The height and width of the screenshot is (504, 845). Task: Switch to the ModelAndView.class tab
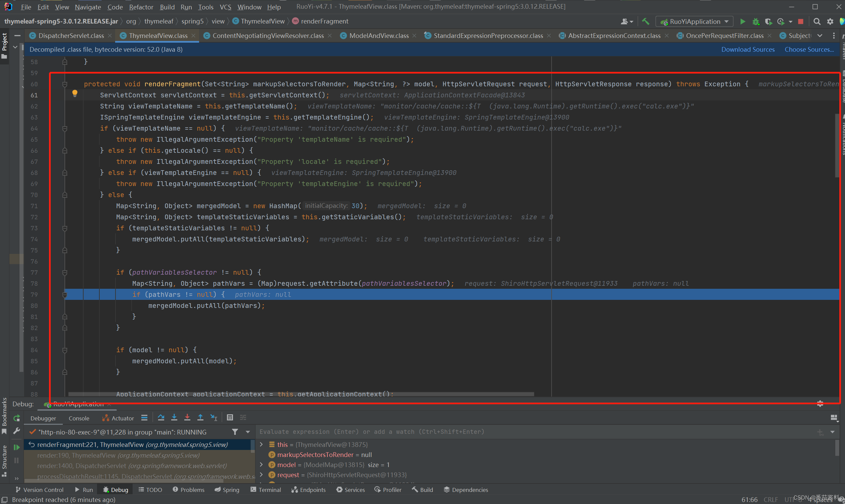click(x=379, y=36)
